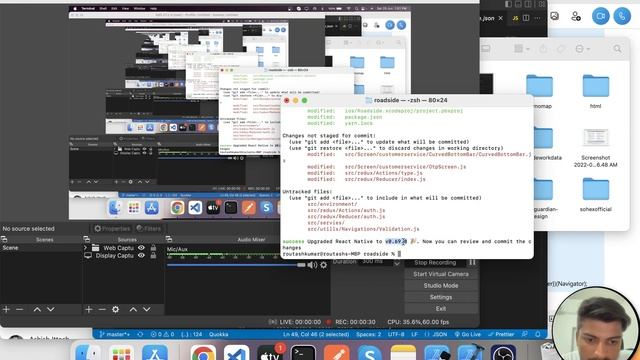Open the Skype gallery icon
The height and width of the screenshot is (360, 640).
tap(555, 16)
